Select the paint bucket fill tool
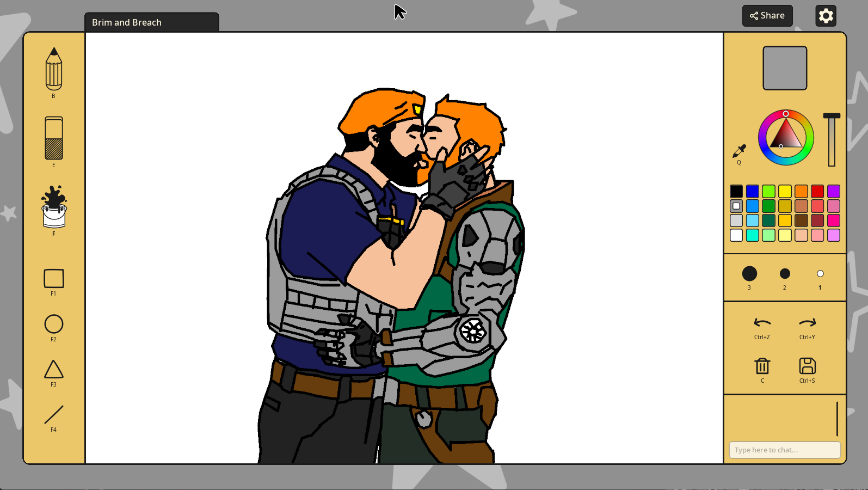868x490 pixels. (54, 206)
